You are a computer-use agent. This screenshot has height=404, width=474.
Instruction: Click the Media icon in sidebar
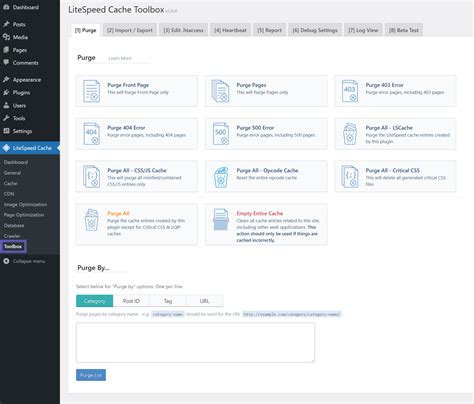click(x=6, y=37)
